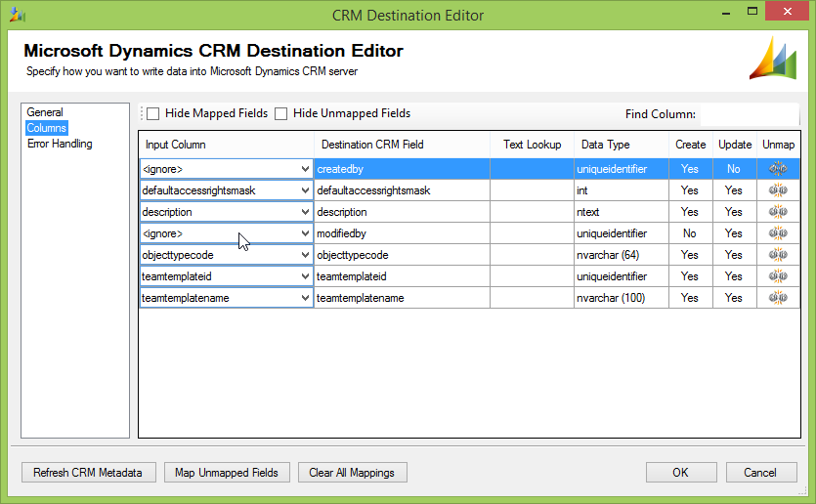Image resolution: width=816 pixels, height=504 pixels.
Task: Click the nvarchar (64) data type cell
Action: [622, 255]
